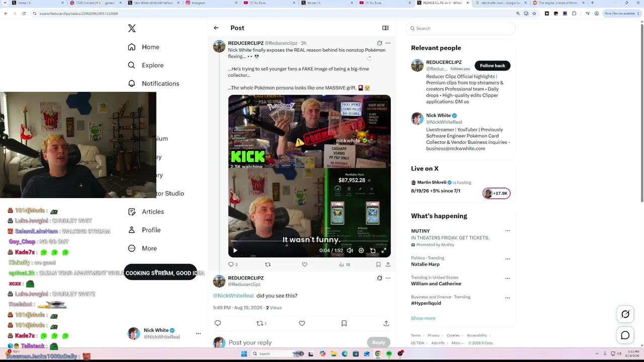Open Nick White's profile in Relevant people
The image size is (644, 362).
point(438,116)
